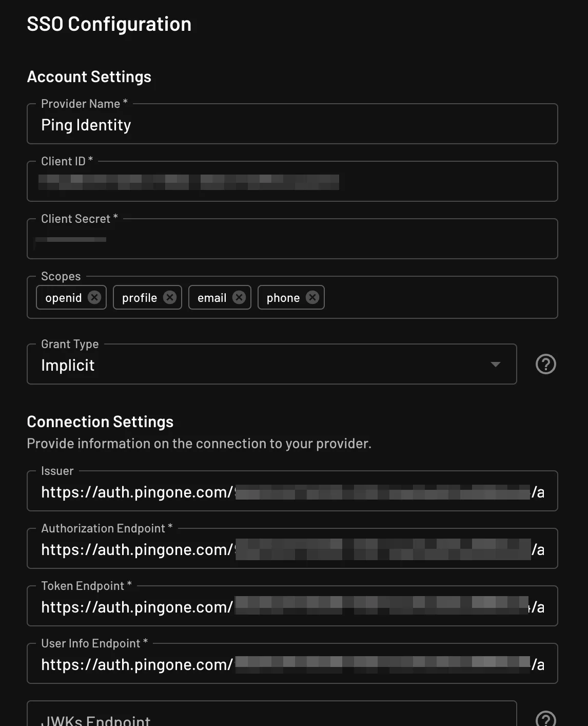Select the Authorization Endpoint field
Image resolution: width=588 pixels, height=726 pixels.
291,549
